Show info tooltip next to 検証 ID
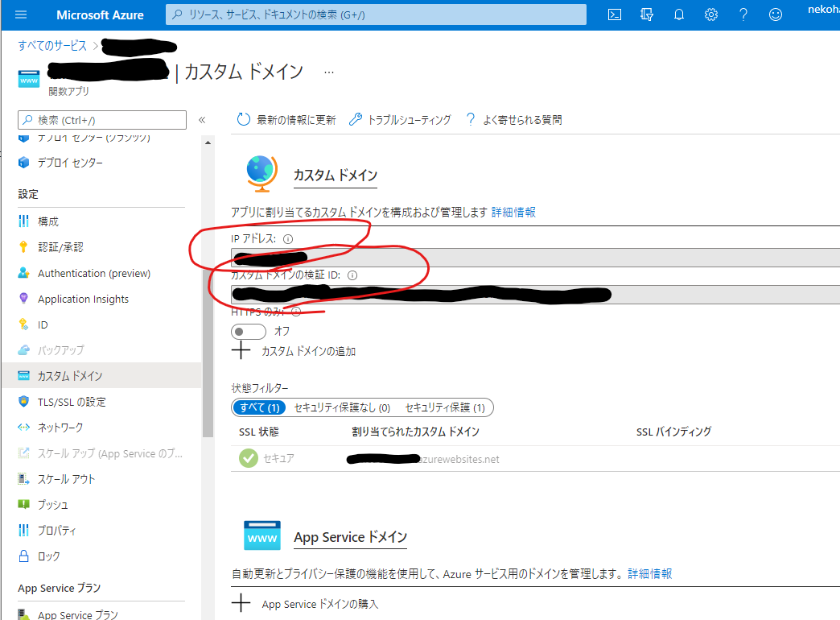The image size is (840, 620). (352, 275)
